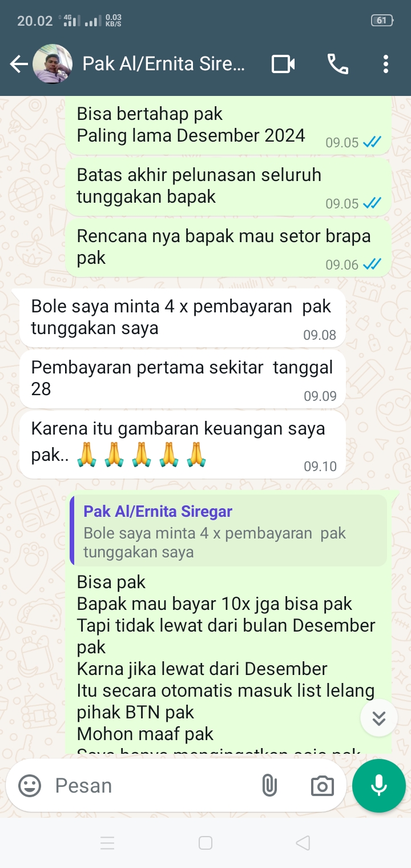This screenshot has height=868, width=411.
Task: Select the 'Batas akhir pelunasan seluruh' message
Action: [x=228, y=186]
